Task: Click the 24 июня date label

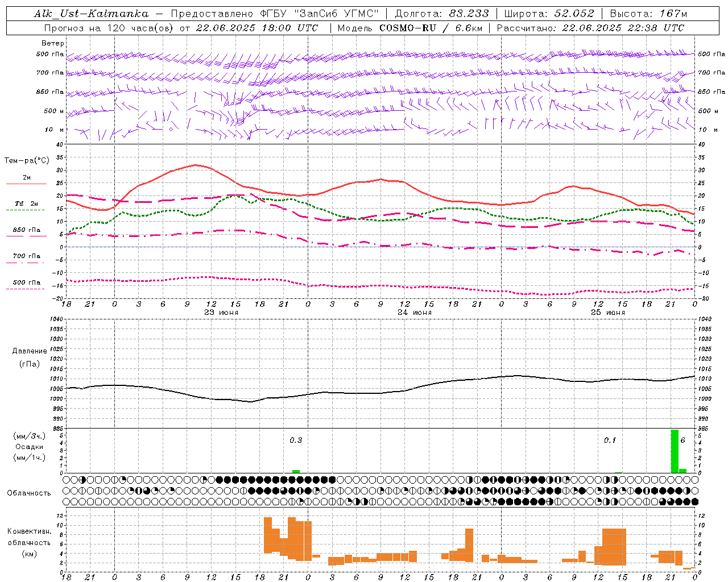Action: point(414,312)
